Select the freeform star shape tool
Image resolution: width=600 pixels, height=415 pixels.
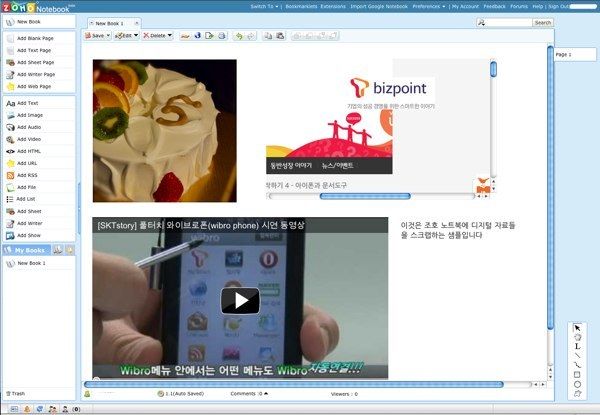pos(577,394)
